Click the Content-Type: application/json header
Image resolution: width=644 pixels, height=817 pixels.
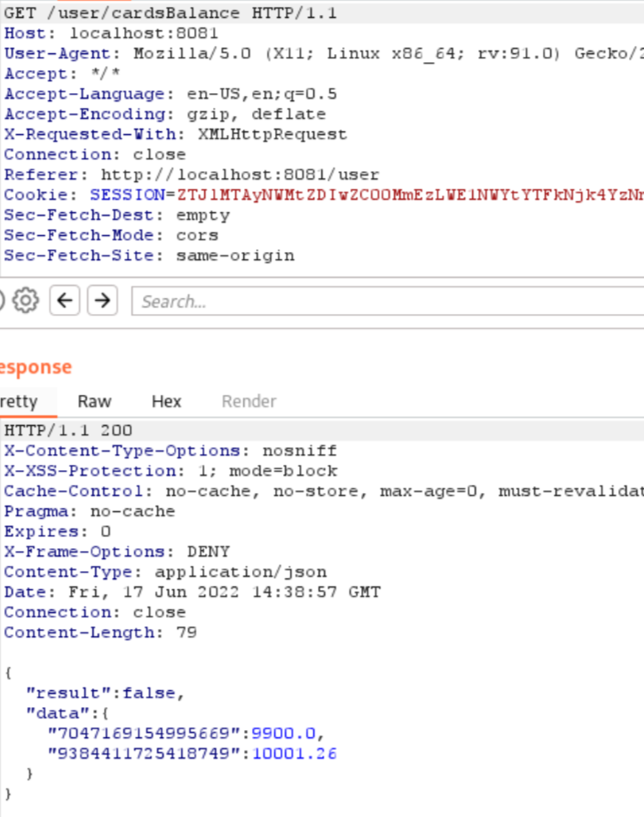pos(165,571)
